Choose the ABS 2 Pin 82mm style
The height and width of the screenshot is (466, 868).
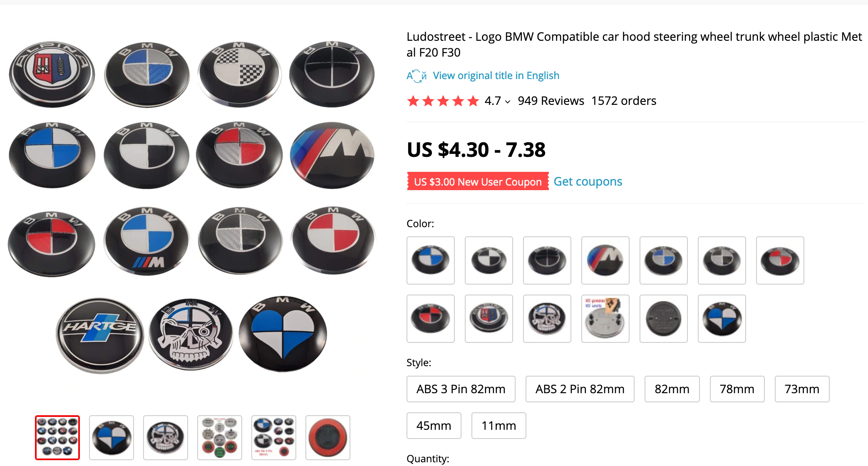[580, 389]
